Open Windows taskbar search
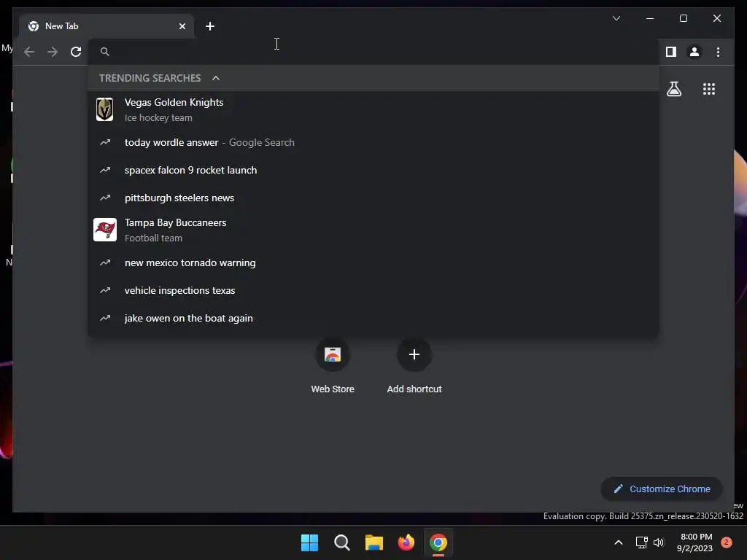Screen dimensions: 747x560 [x=342, y=542]
